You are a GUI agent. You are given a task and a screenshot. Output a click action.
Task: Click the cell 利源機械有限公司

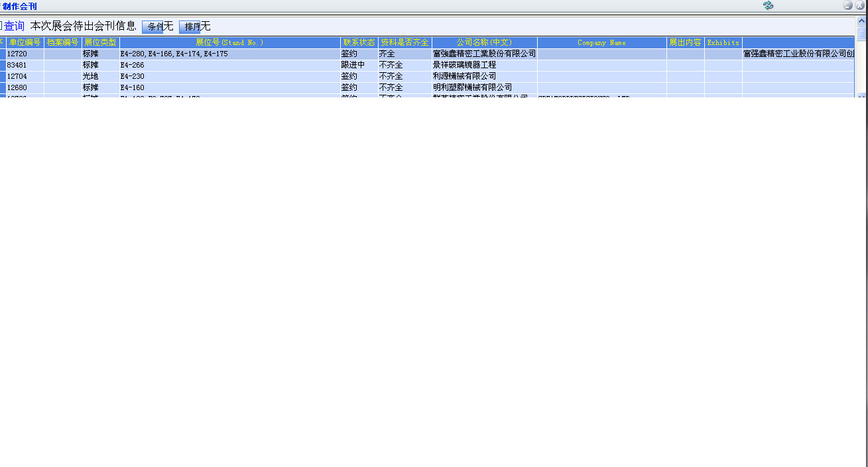[x=464, y=76]
